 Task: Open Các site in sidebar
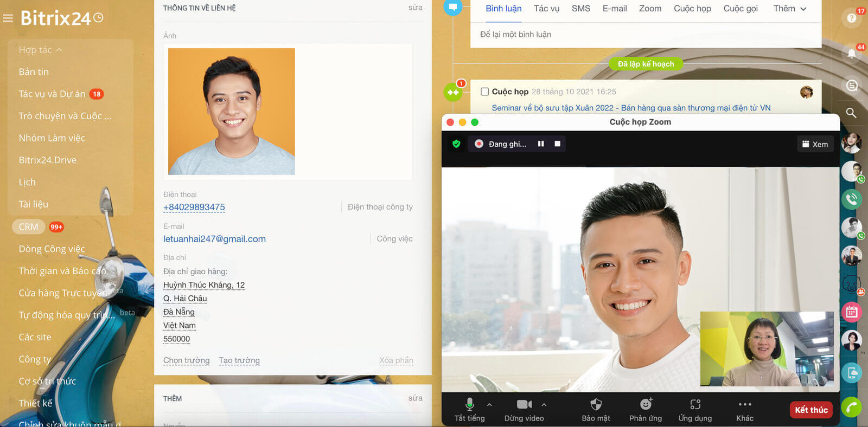pyautogui.click(x=35, y=337)
